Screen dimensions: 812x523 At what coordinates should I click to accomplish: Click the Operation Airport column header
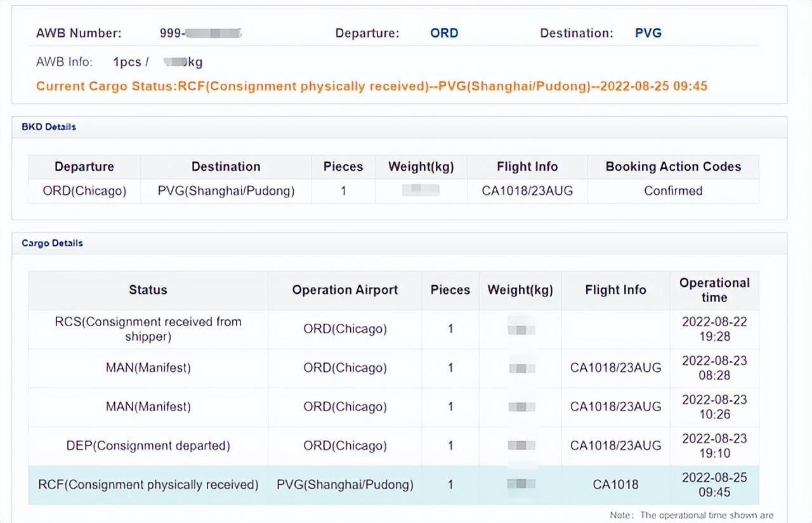click(x=345, y=290)
